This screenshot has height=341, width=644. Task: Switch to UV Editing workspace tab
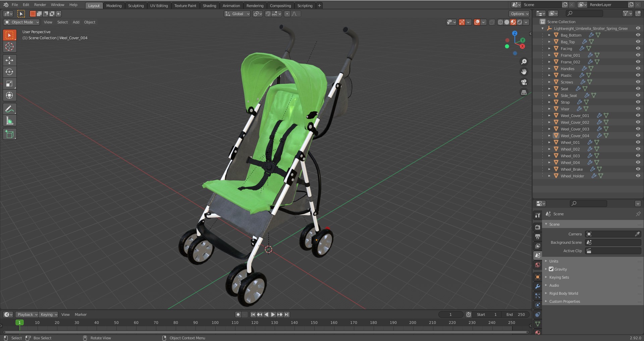(x=159, y=6)
